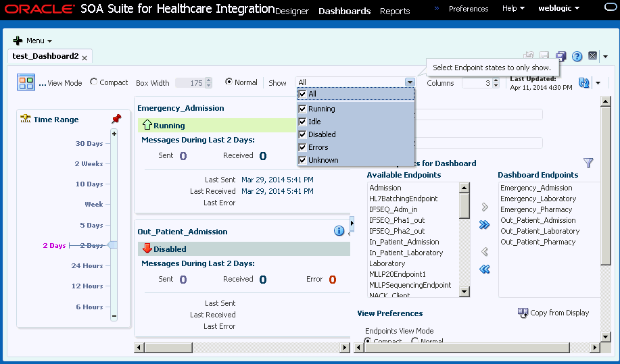Close the test_Dashboard2 tab
620x364 pixels.
85,57
